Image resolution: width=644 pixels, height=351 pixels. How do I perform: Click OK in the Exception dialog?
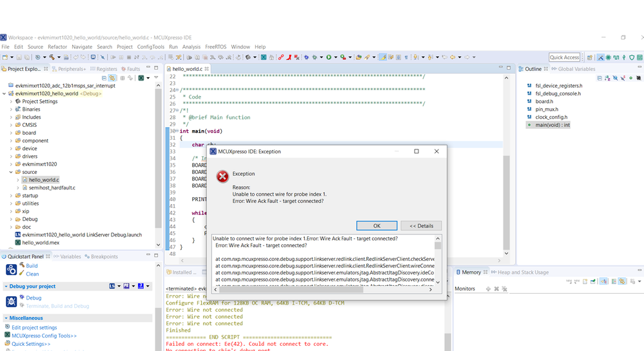376,226
